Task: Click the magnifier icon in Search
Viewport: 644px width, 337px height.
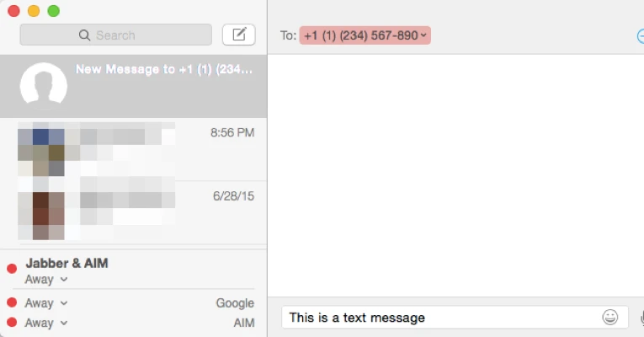Action: [84, 35]
